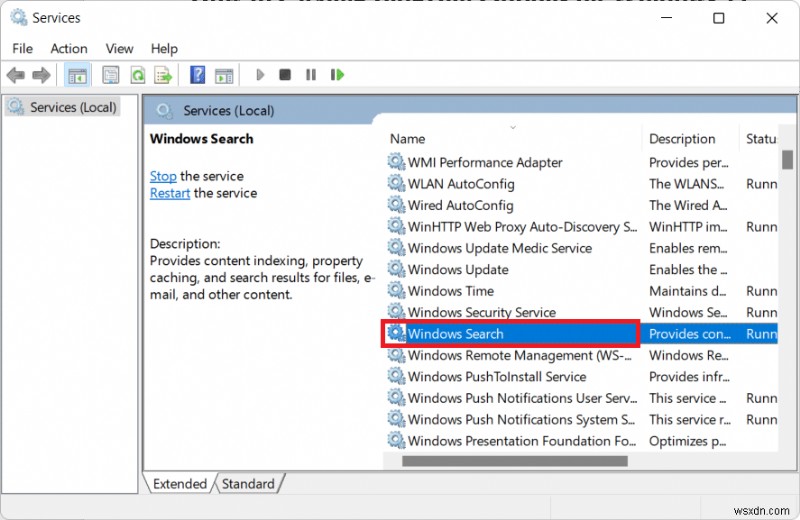
Task: Click the Restart Service toolbar icon
Action: click(337, 75)
